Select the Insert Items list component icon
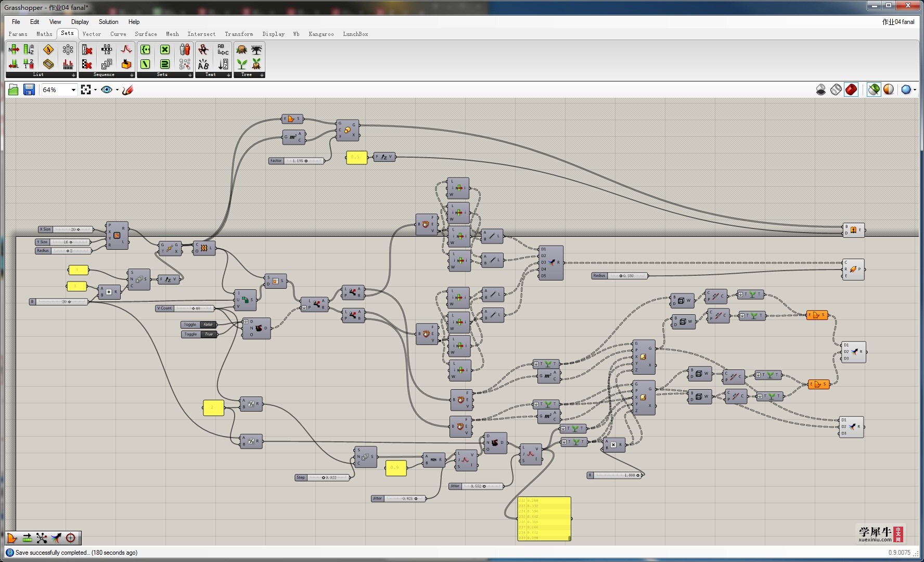The height and width of the screenshot is (562, 924). 14,49
